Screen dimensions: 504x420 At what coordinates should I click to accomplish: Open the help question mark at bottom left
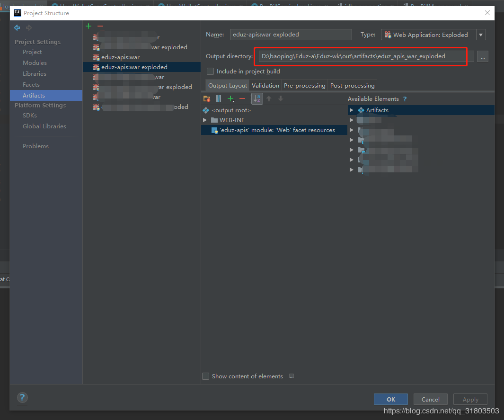tap(22, 398)
